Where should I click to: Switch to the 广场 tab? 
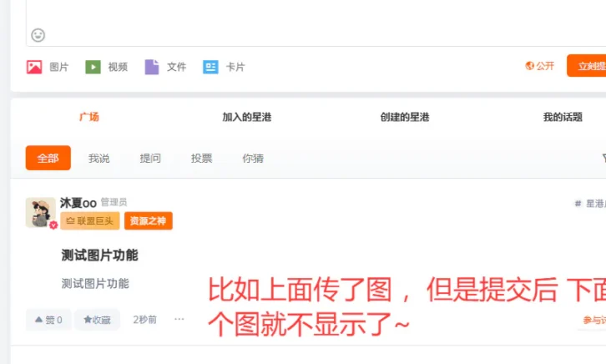tap(89, 117)
